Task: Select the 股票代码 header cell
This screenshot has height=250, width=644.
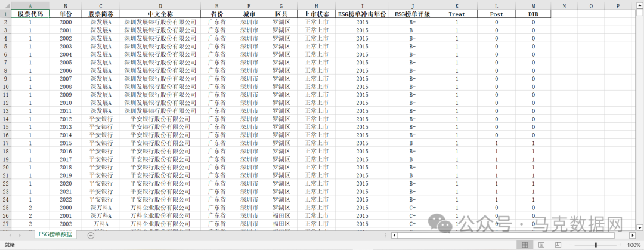Action: [30, 14]
